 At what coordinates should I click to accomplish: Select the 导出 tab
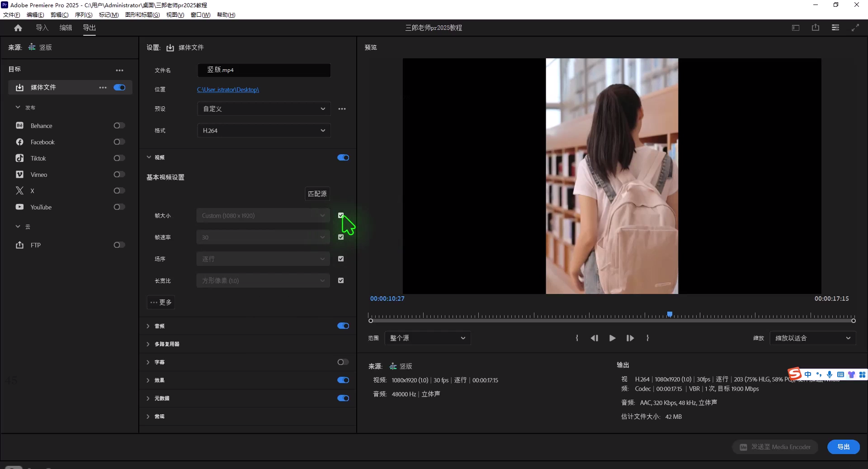90,28
